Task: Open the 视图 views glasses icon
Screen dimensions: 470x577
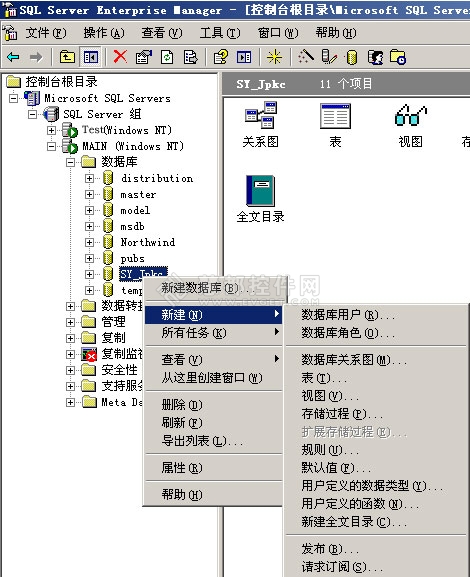Action: click(410, 115)
